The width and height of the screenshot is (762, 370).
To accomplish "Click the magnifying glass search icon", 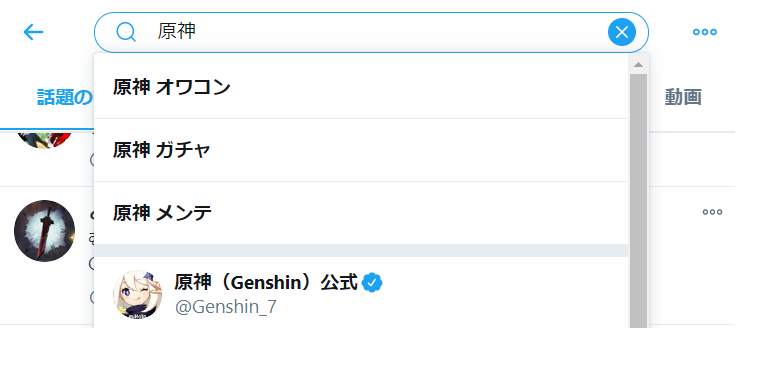I will pos(126,32).
